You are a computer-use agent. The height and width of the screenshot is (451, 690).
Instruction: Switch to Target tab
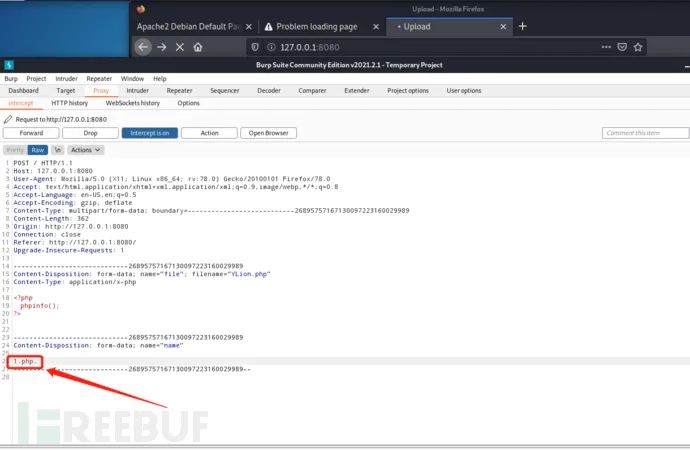tap(66, 91)
